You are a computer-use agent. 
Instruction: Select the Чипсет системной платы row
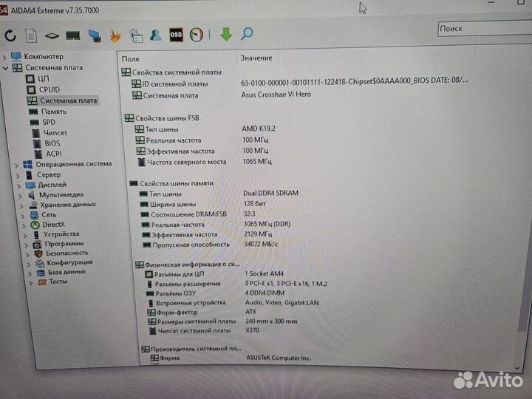[204, 330]
